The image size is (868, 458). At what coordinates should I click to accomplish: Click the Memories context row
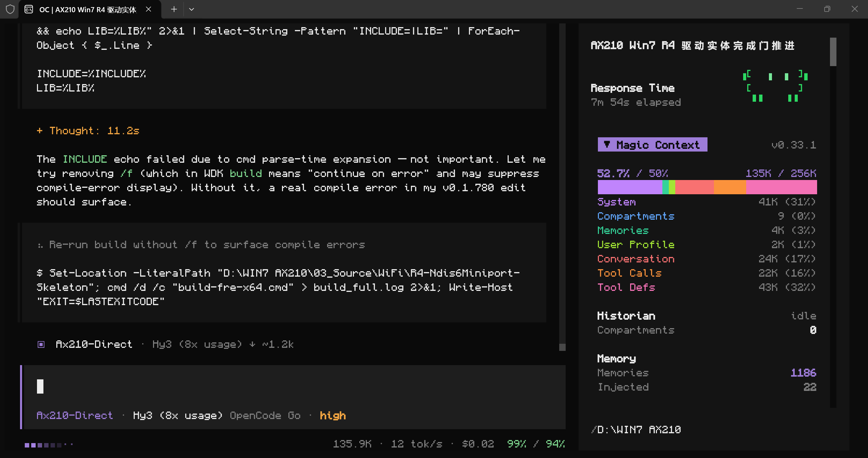click(707, 230)
